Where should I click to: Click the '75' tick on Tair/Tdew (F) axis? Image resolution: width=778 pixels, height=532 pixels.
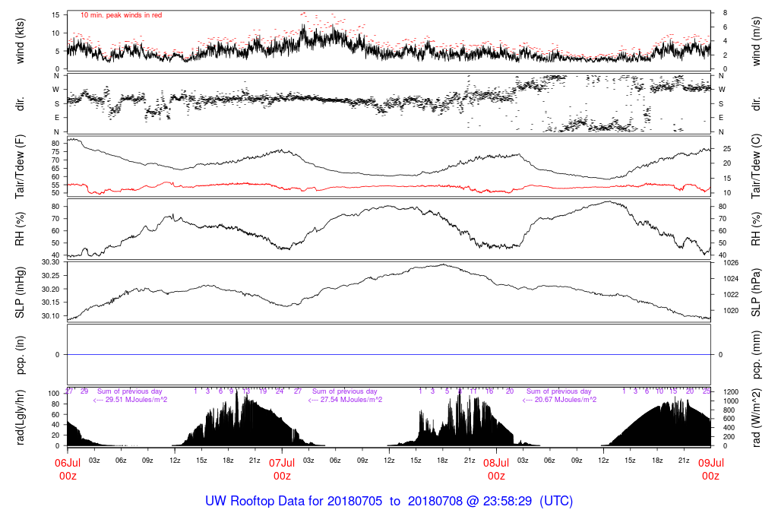point(55,152)
